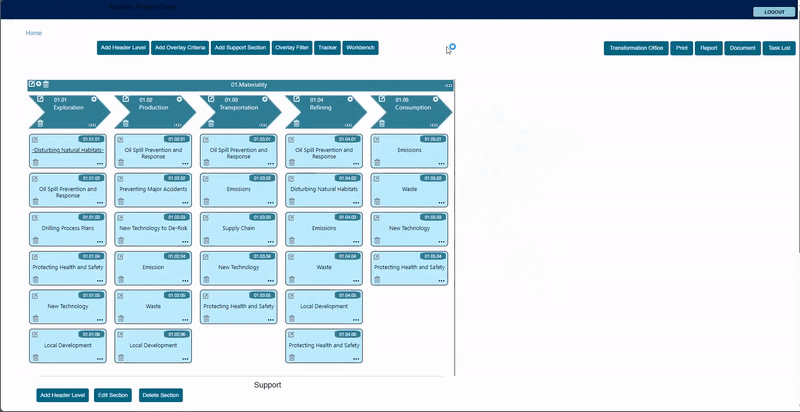Image resolution: width=800 pixels, height=412 pixels.
Task: Open the Overlay Filter
Action: pyautogui.click(x=292, y=48)
